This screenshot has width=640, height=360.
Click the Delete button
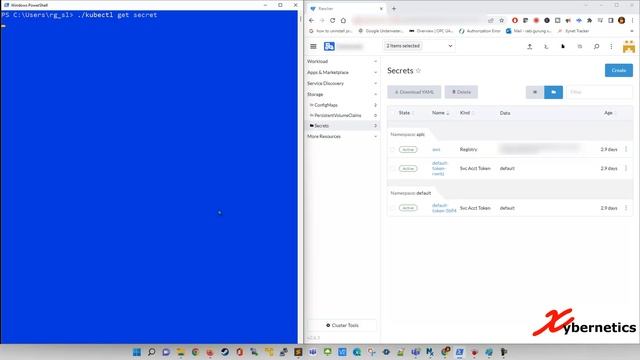click(x=461, y=92)
